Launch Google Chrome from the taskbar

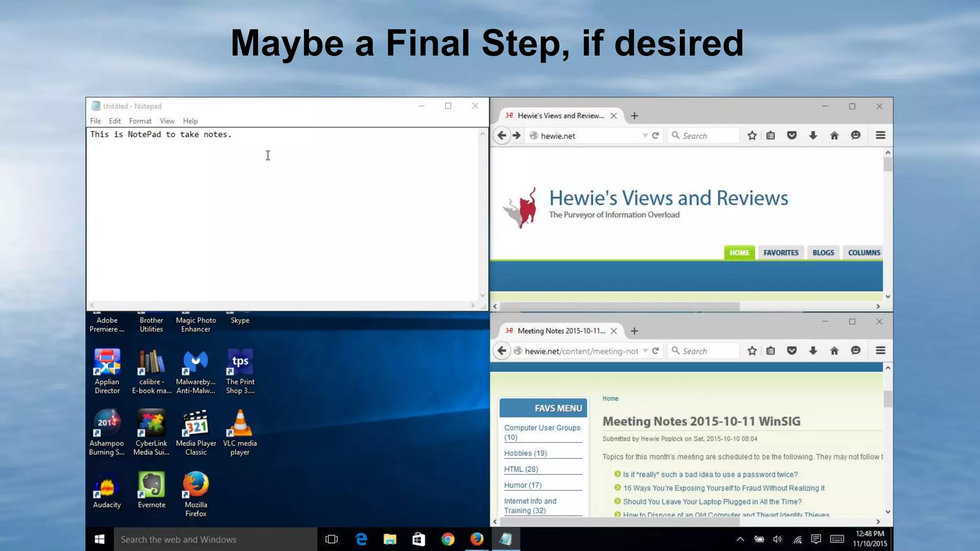(x=448, y=539)
